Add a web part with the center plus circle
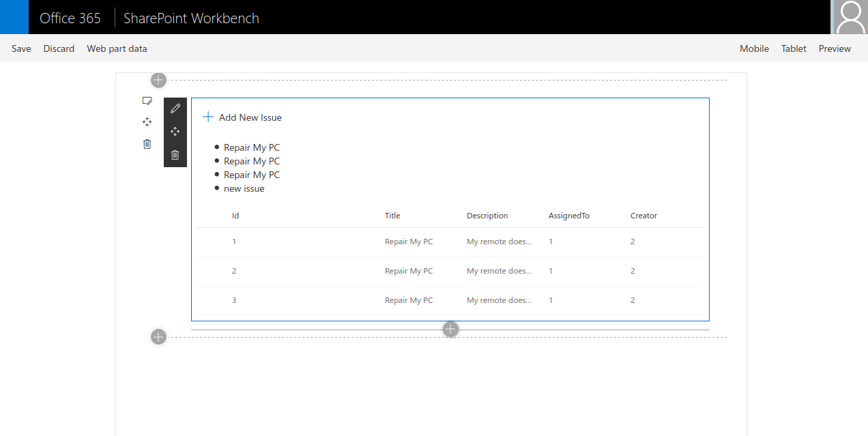This screenshot has width=868, height=436. click(450, 330)
